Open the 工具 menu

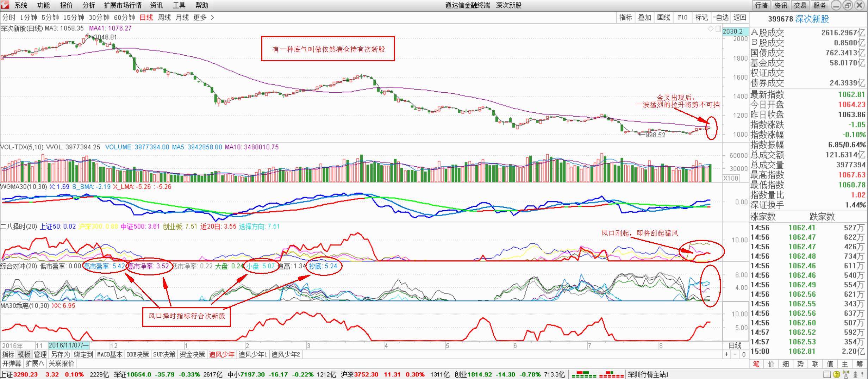point(179,5)
